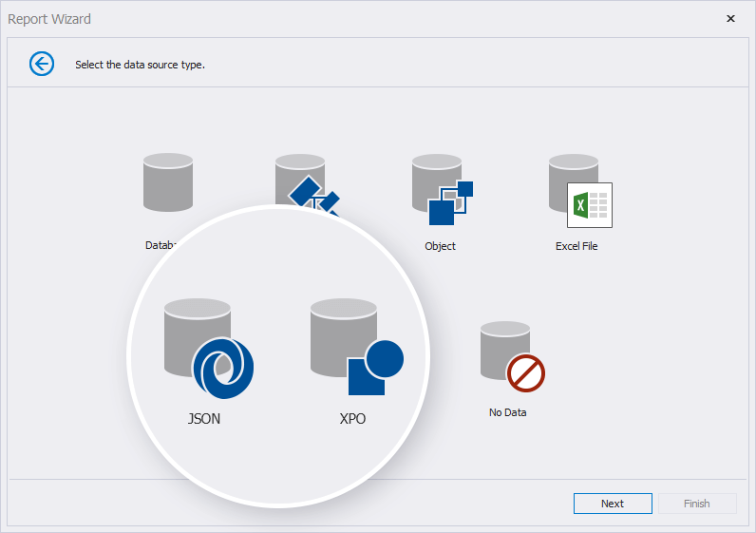Click the "Object" label text
This screenshot has height=533, width=756.
pyautogui.click(x=441, y=246)
